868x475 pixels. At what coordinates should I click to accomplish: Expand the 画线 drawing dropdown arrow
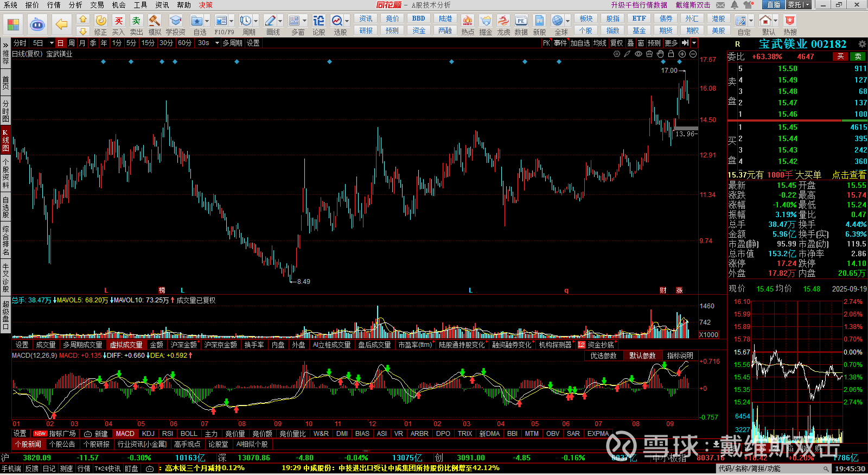(x=280, y=21)
